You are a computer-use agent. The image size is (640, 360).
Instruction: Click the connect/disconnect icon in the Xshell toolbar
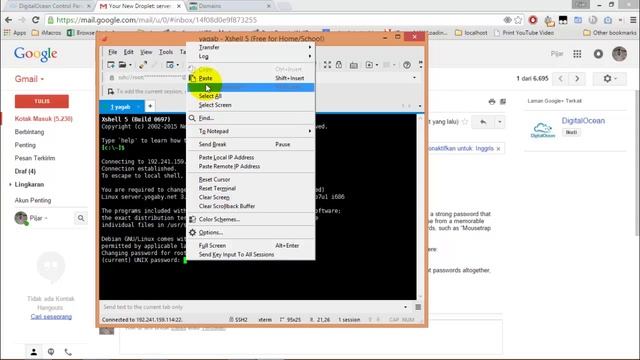(x=142, y=65)
